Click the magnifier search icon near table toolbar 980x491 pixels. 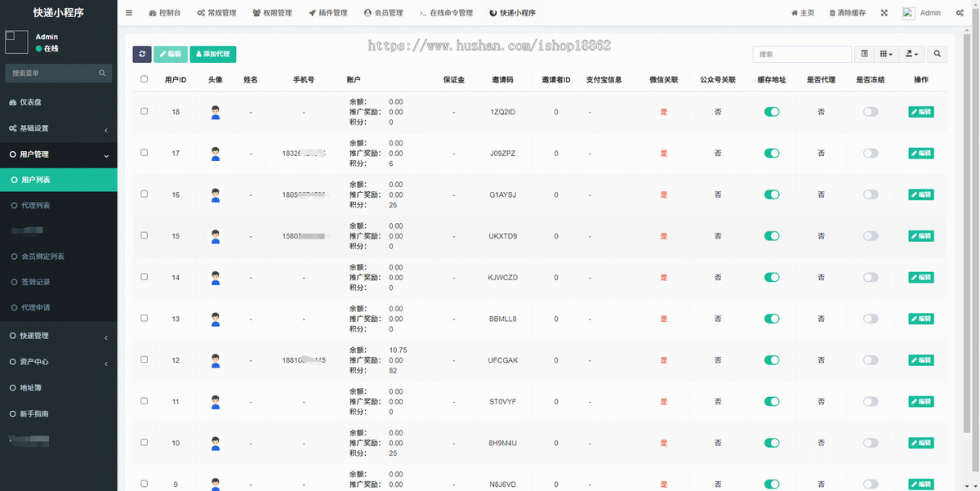(937, 53)
